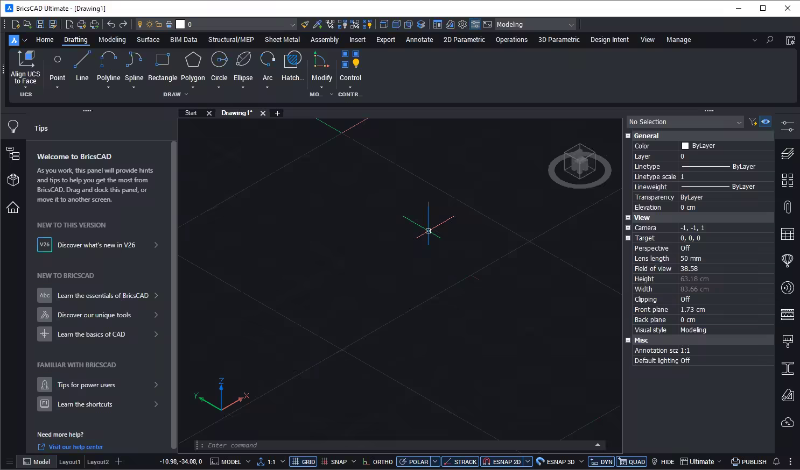Click the ByLayer color swatch in Properties
This screenshot has width=800, height=470.
click(685, 146)
